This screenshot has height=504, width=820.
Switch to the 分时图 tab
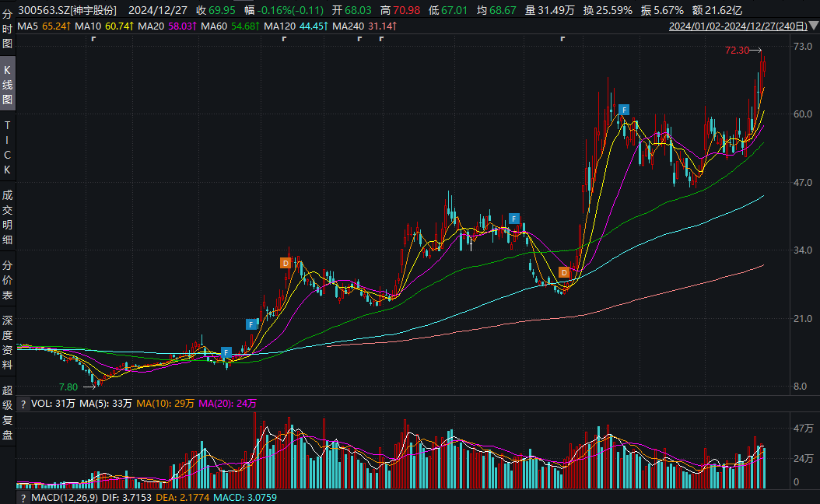[x=7, y=29]
